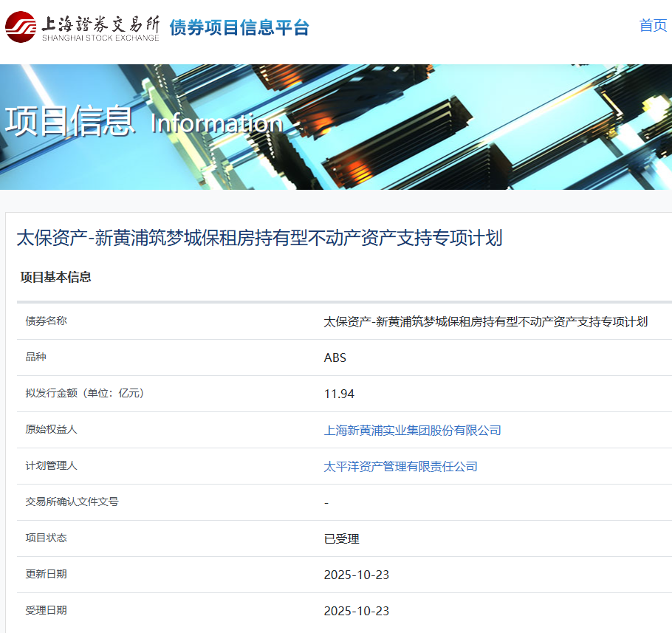Select the 受理日期 value 2025-10-23
672x633 pixels.
[x=356, y=611]
